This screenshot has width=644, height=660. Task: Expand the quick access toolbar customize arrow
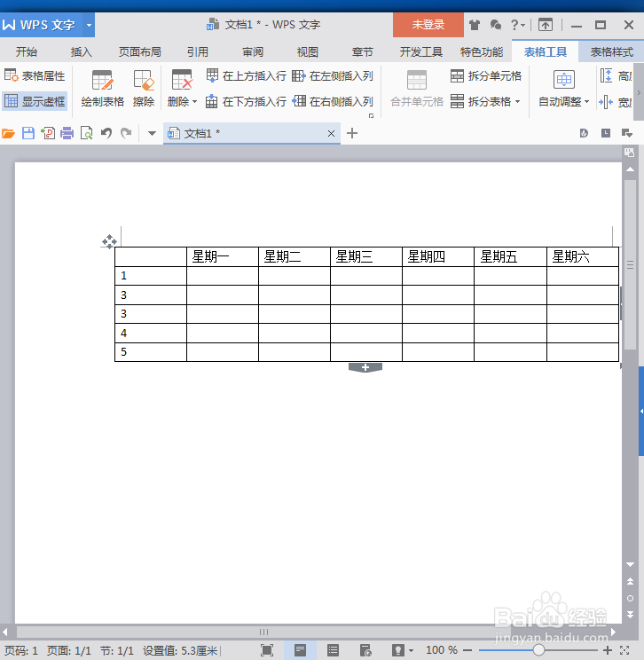(152, 133)
